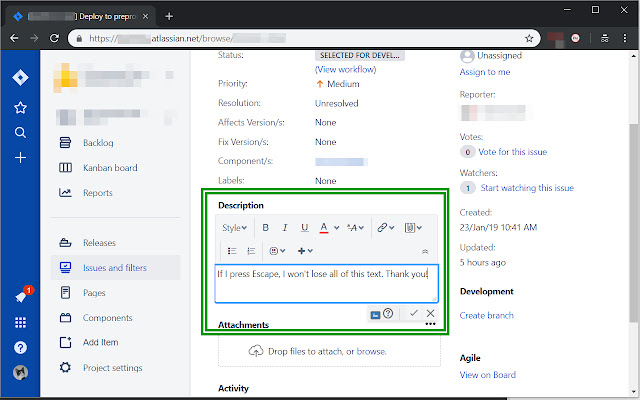
Task: Click the red circular extension icon
Action: click(x=576, y=38)
